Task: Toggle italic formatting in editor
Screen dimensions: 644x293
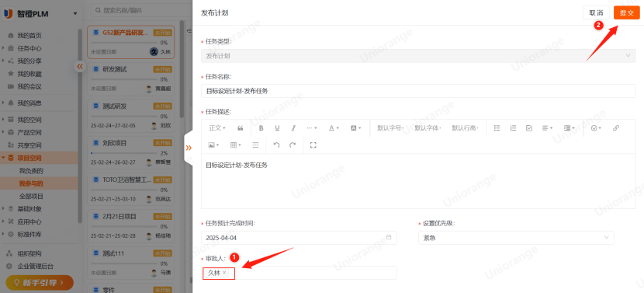Action: (x=293, y=128)
